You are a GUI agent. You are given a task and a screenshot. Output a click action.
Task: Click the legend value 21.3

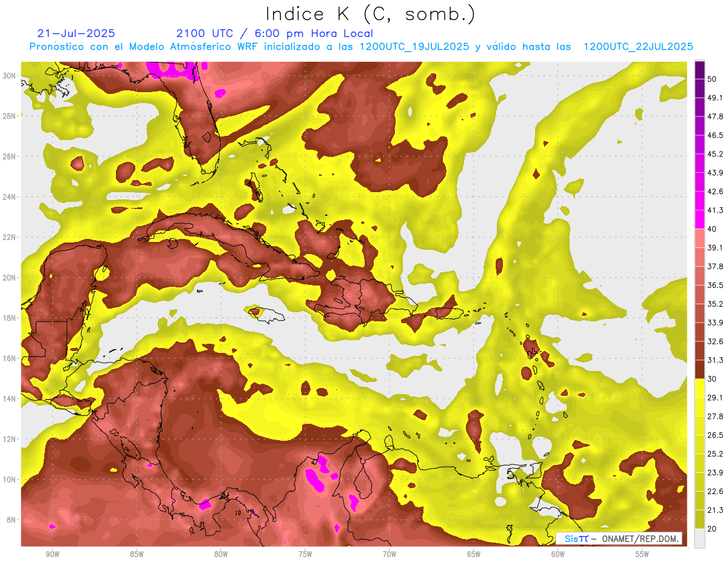[715, 510]
